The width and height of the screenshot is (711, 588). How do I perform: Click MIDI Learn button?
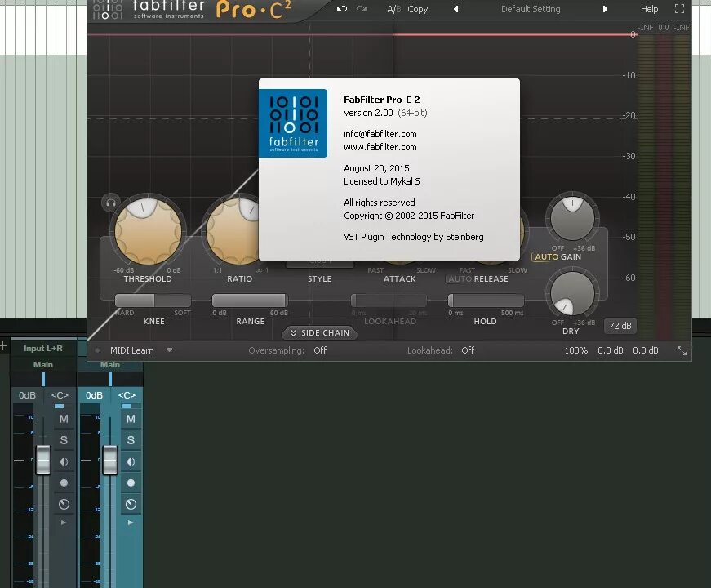[x=131, y=350]
